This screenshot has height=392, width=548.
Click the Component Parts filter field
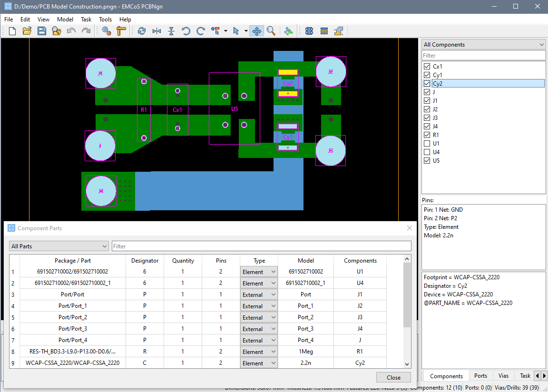pyautogui.click(x=261, y=246)
